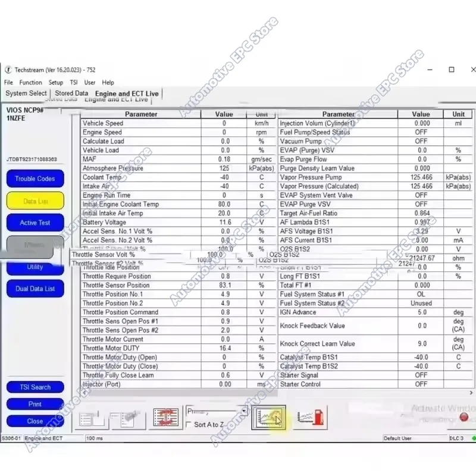Screen dimensions: 476x476
Task: Enable the Sort A to Z checkbox
Action: pyautogui.click(x=189, y=424)
